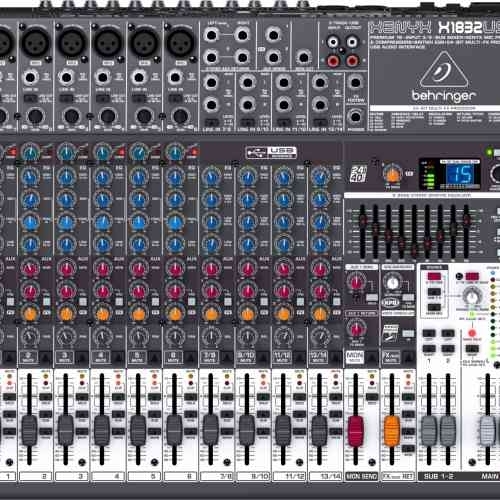Click the green power LED
The image size is (500, 500).
point(489,152)
